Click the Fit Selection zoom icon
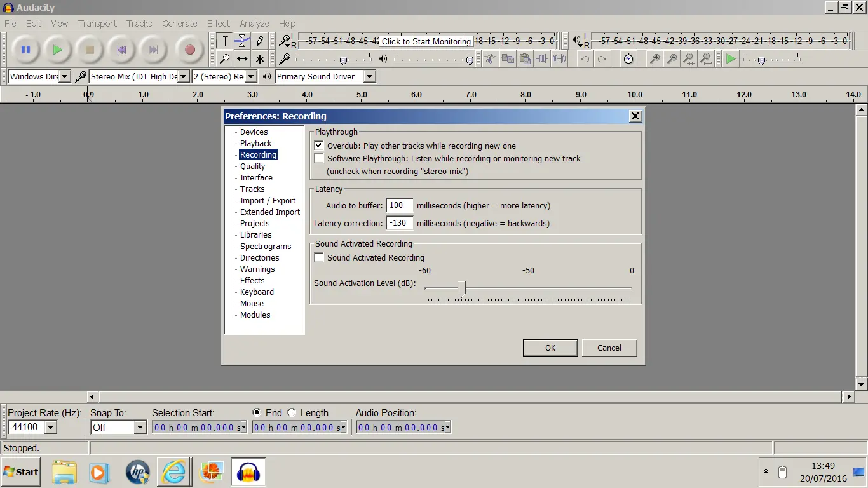 pyautogui.click(x=689, y=59)
